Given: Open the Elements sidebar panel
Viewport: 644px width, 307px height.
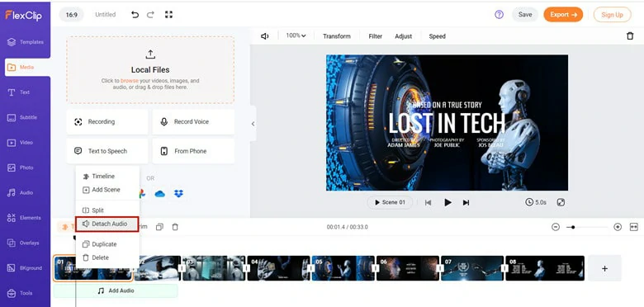Looking at the screenshot, I should [25, 218].
